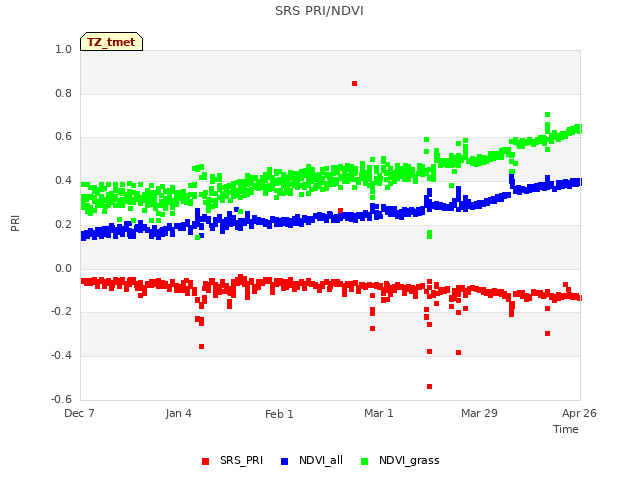Image resolution: width=640 pixels, height=480 pixels.
Task: Click the green NDVI_grass legend swatch
Action: (364, 461)
